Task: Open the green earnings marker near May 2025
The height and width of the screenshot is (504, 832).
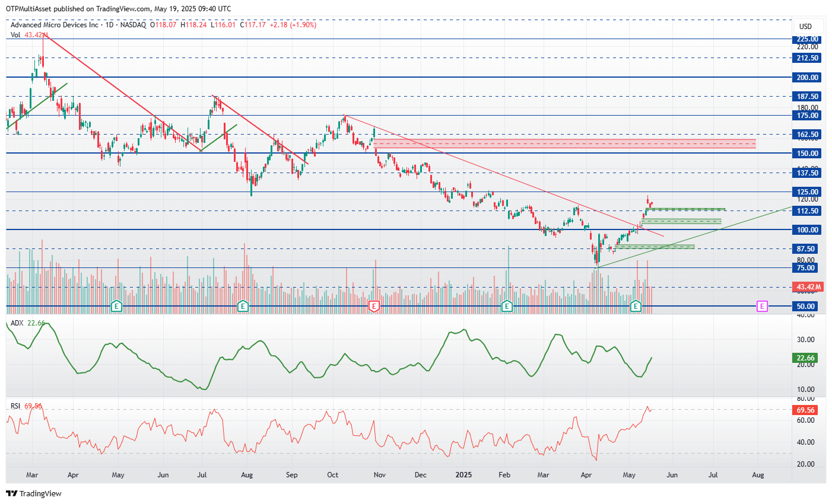Action: coord(636,306)
